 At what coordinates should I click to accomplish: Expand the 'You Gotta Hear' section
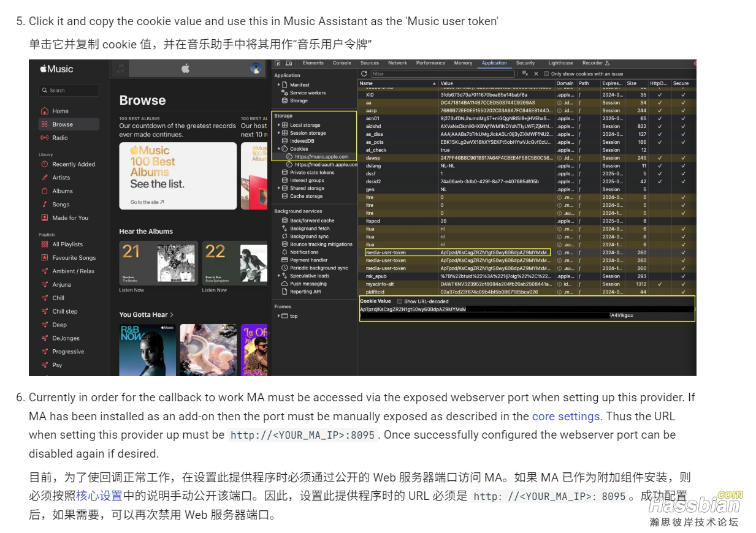click(146, 315)
